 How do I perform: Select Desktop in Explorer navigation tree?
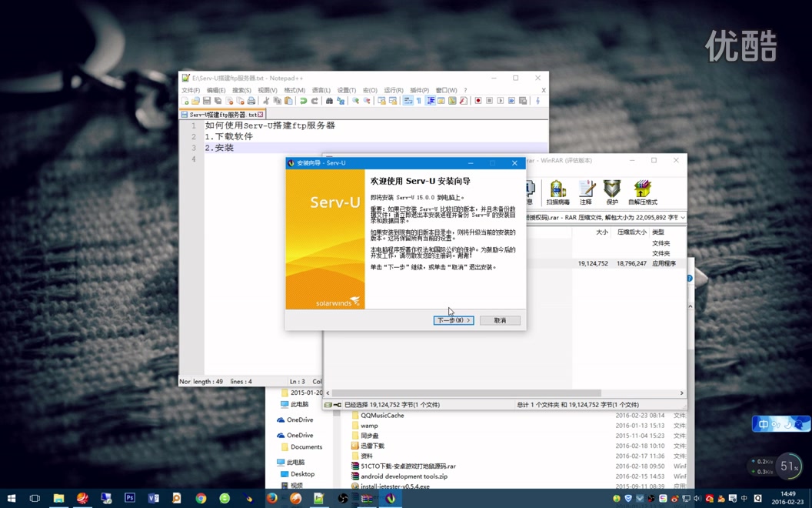pos(298,474)
